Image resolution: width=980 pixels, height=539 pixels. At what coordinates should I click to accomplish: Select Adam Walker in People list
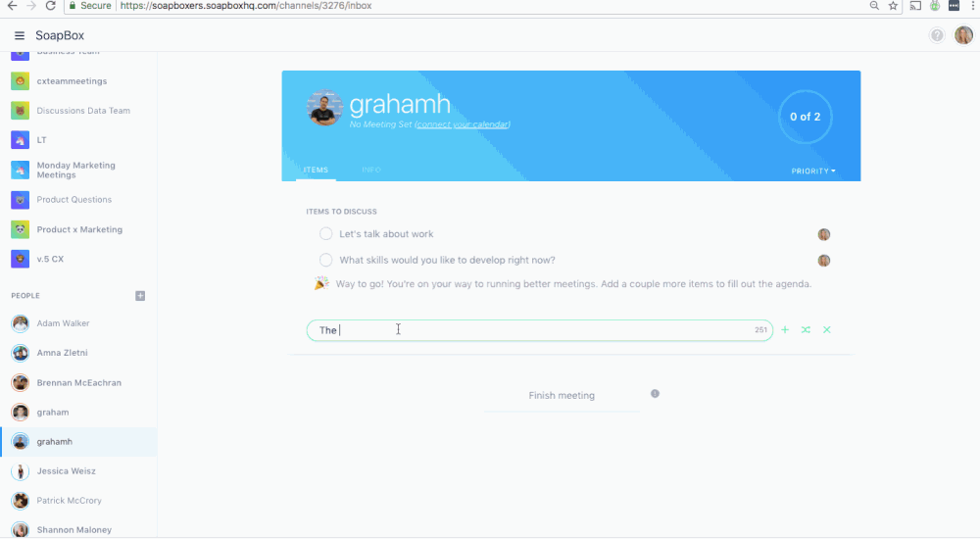pyautogui.click(x=78, y=323)
